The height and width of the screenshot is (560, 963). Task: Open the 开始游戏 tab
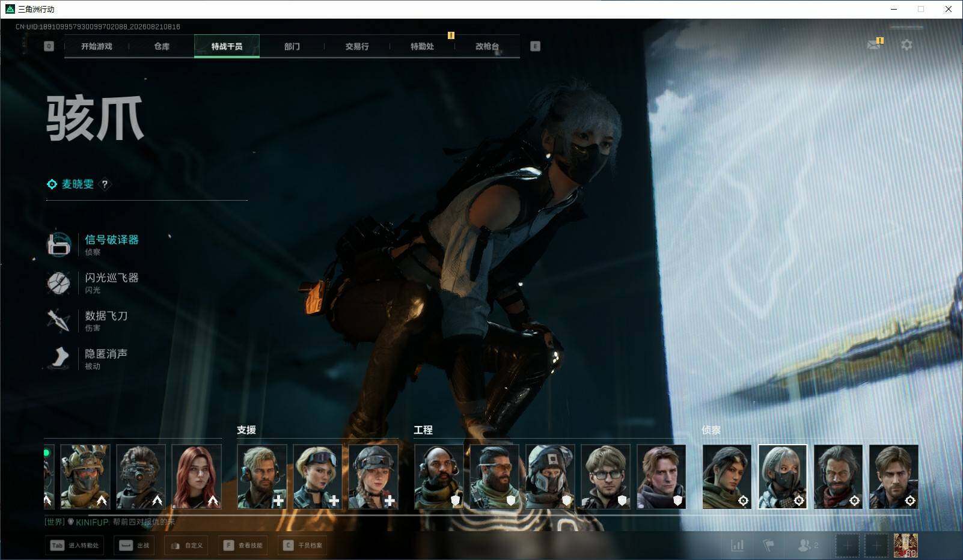point(97,46)
